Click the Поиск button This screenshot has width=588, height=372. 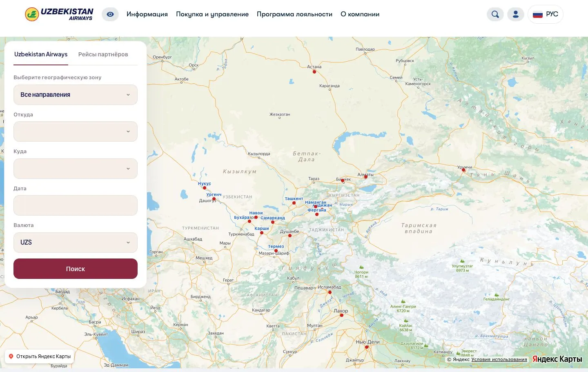tap(76, 269)
